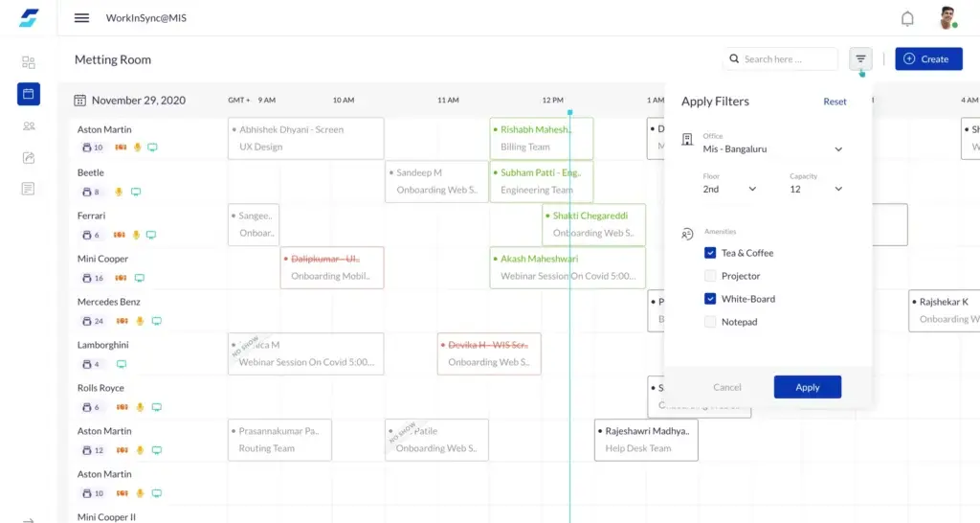The height and width of the screenshot is (523, 980).
Task: Open Rajeshawri Madhya Help Desk booking
Action: point(646,440)
